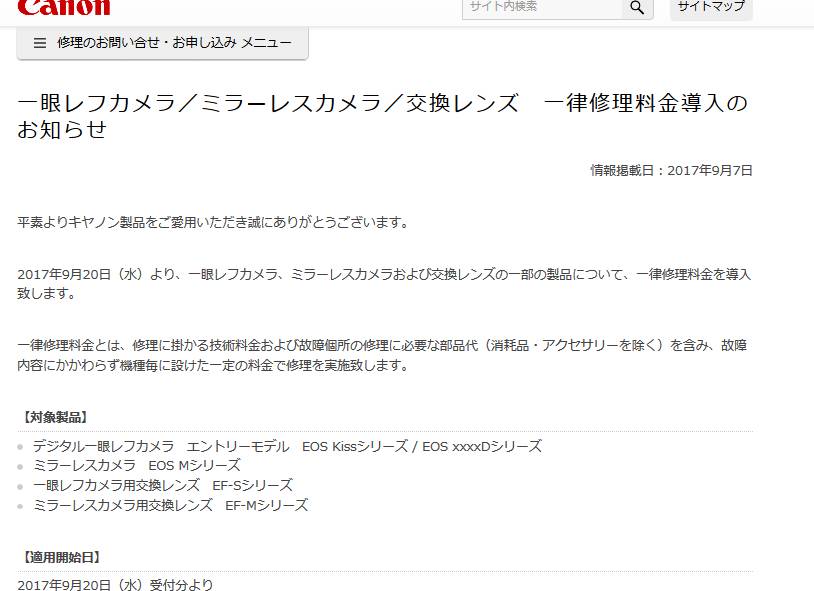This screenshot has height=591, width=814.
Task: Open the 修理のお問い合せ・お申し込み メニュー dropdown
Action: click(162, 43)
